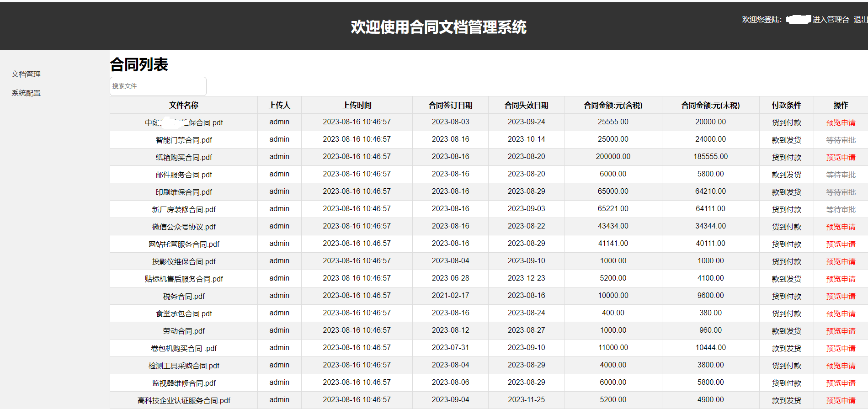Select the 食堂承包合同.pdf file name

click(184, 313)
